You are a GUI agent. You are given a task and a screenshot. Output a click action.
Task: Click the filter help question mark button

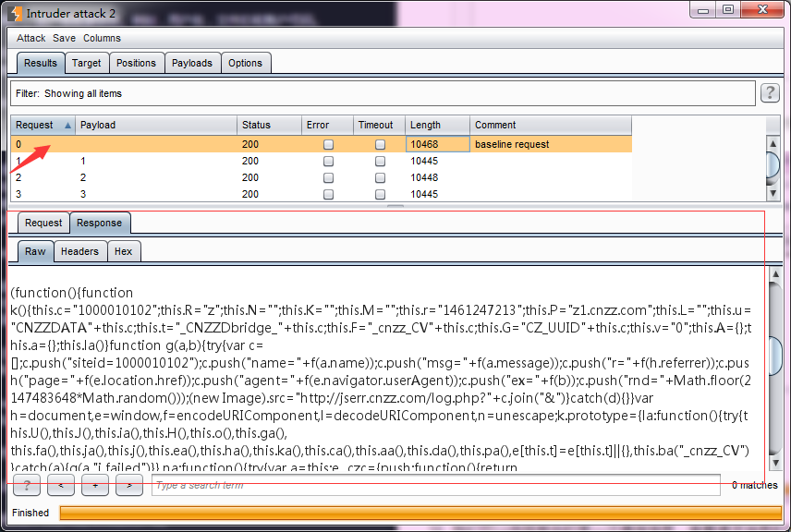click(x=769, y=93)
